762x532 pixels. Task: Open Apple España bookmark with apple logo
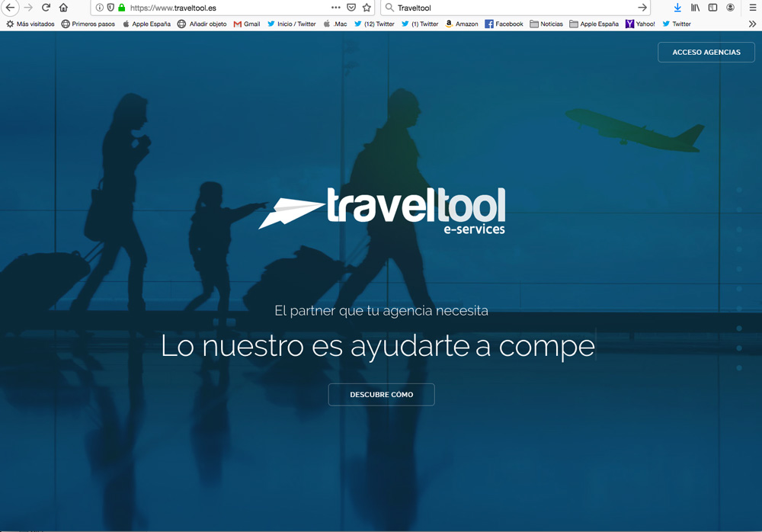tap(147, 24)
